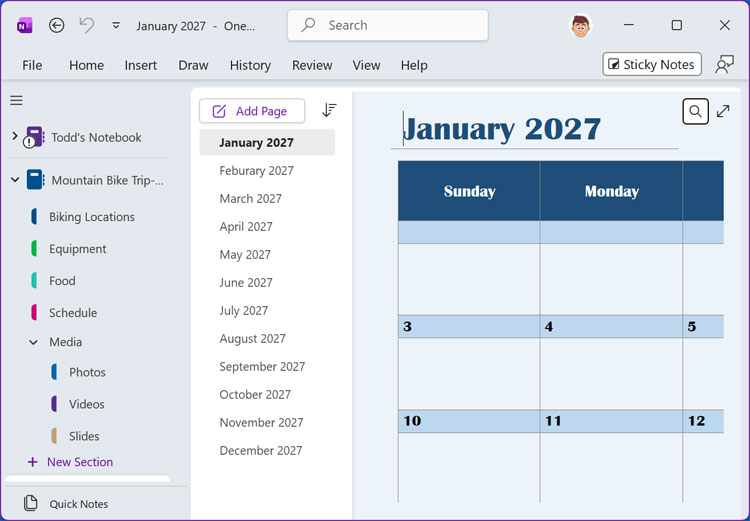Click the page title January 2027
750x521 pixels.
pos(502,129)
